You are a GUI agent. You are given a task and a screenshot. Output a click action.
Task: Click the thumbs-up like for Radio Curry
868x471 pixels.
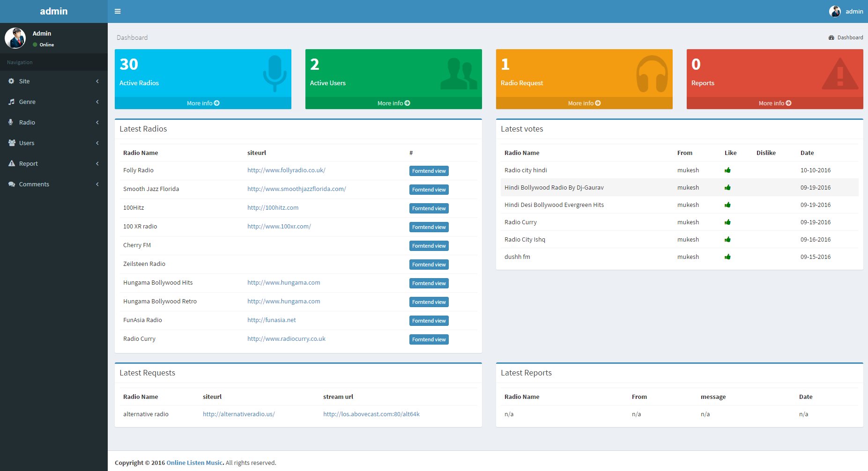(728, 222)
